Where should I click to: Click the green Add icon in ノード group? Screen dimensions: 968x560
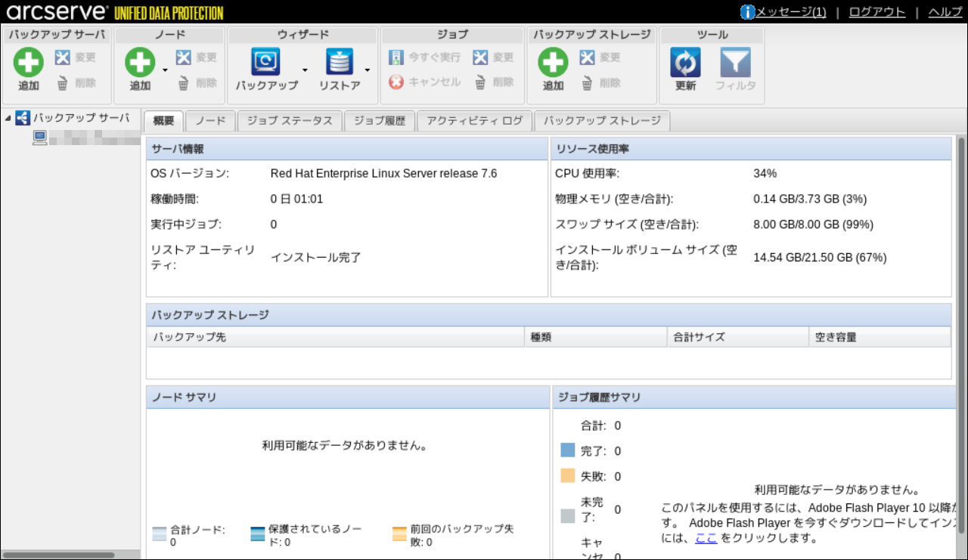(140, 62)
